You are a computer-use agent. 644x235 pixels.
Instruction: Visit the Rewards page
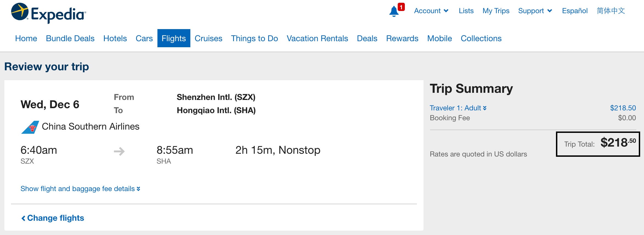(402, 38)
